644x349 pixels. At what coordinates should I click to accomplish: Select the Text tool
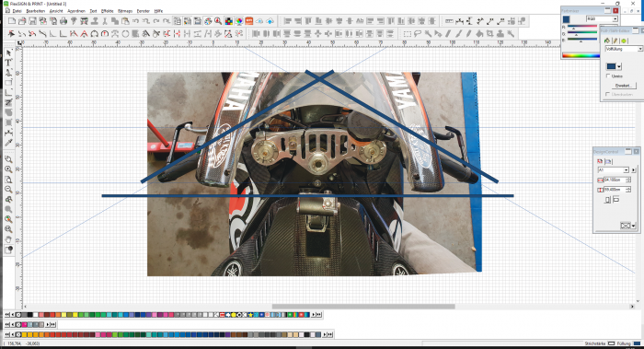pos(8,63)
